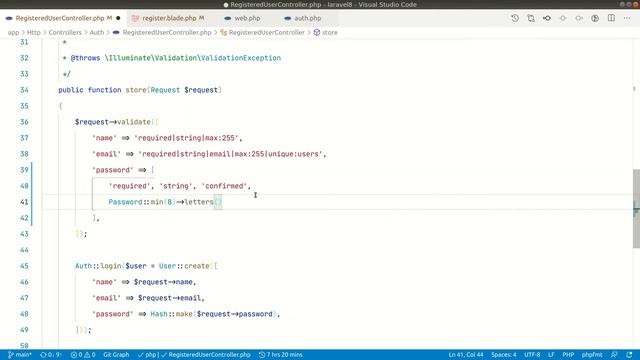This screenshot has height=360, width=640.
Task: Open the RegisteredUserController class breadcrumb
Action: [267, 32]
